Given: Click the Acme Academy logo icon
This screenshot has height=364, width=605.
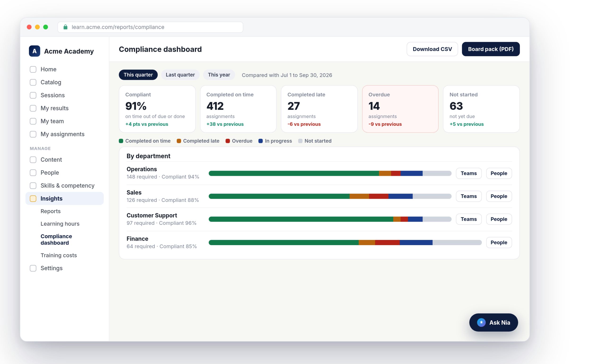Looking at the screenshot, I should coord(34,51).
